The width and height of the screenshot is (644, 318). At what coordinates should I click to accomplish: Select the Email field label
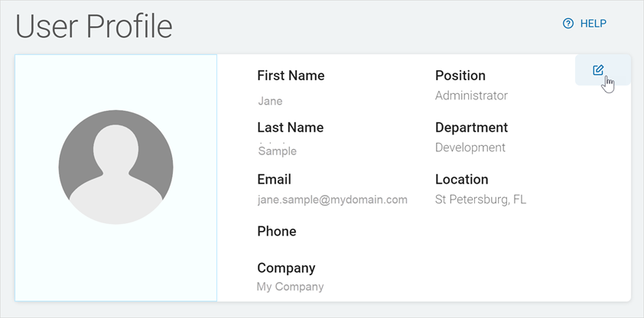(x=274, y=180)
